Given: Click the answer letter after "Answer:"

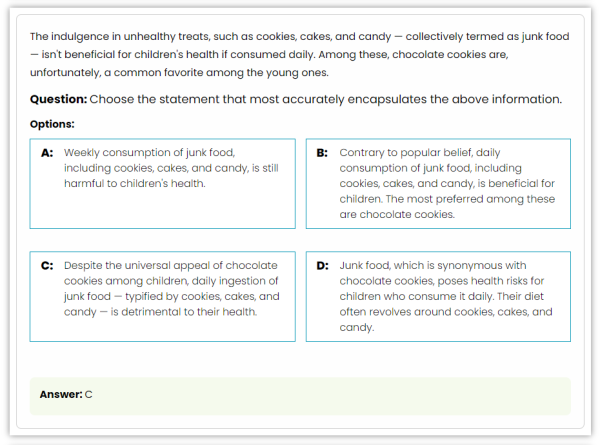Looking at the screenshot, I should (x=88, y=395).
